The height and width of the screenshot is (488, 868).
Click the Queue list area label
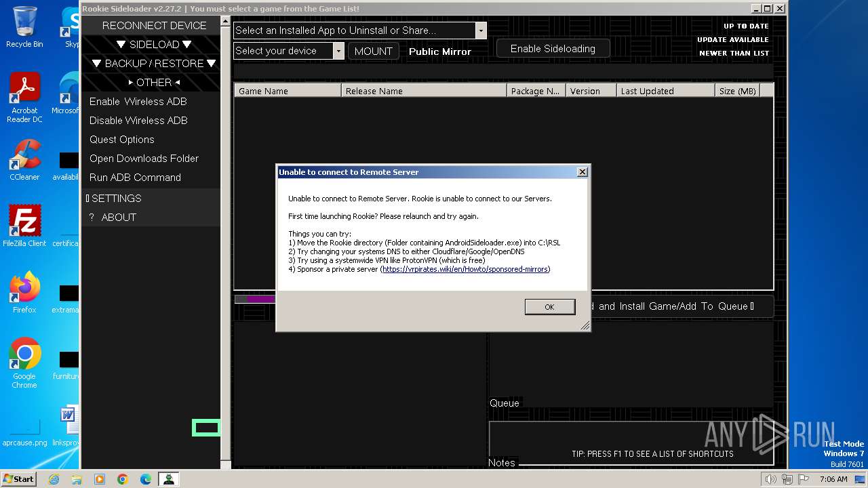tap(505, 403)
